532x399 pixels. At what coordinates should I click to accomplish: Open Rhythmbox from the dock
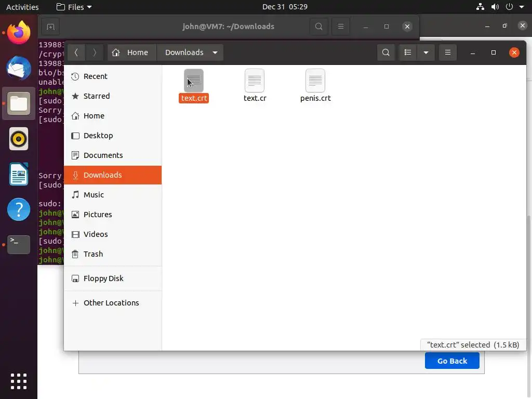(19, 139)
